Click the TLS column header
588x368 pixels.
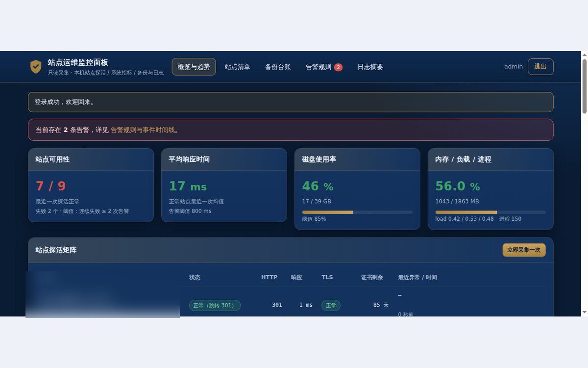[x=327, y=277]
